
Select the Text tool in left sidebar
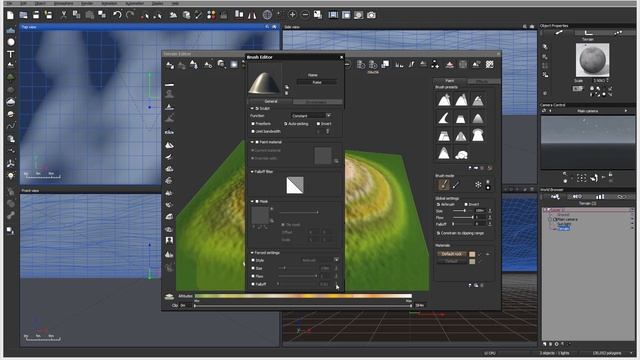pyautogui.click(x=11, y=54)
